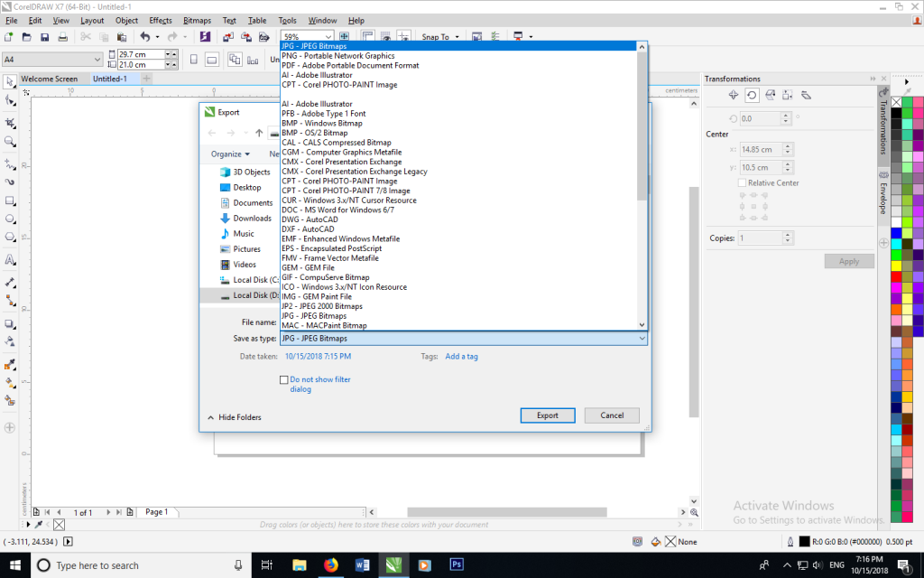Click the Import icon in toolbar
The width and height of the screenshot is (924, 578).
pyautogui.click(x=228, y=36)
